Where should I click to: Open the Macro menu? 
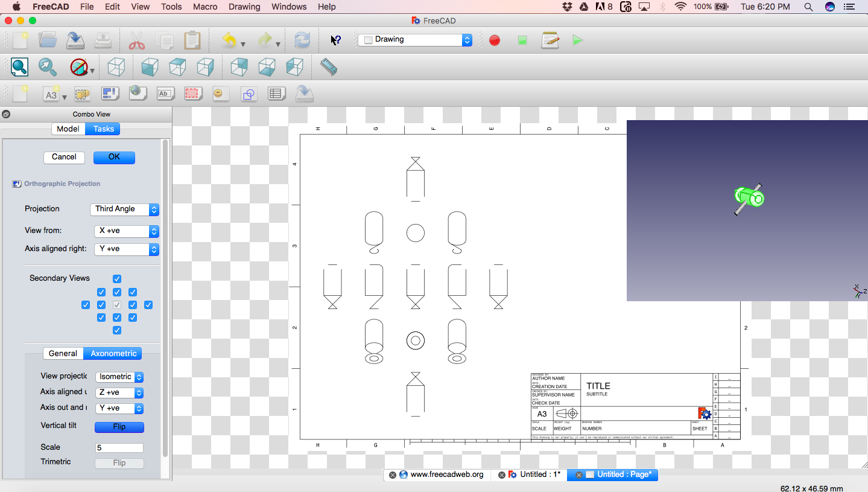pos(205,7)
